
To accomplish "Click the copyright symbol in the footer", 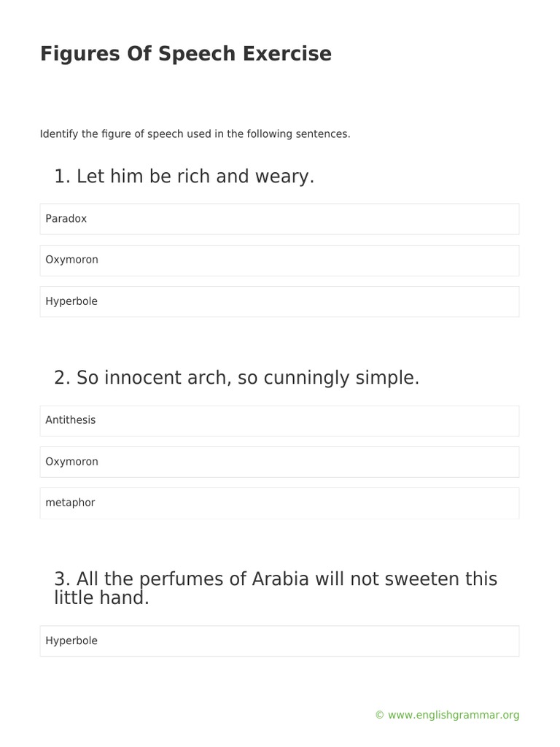I will coord(379,715).
